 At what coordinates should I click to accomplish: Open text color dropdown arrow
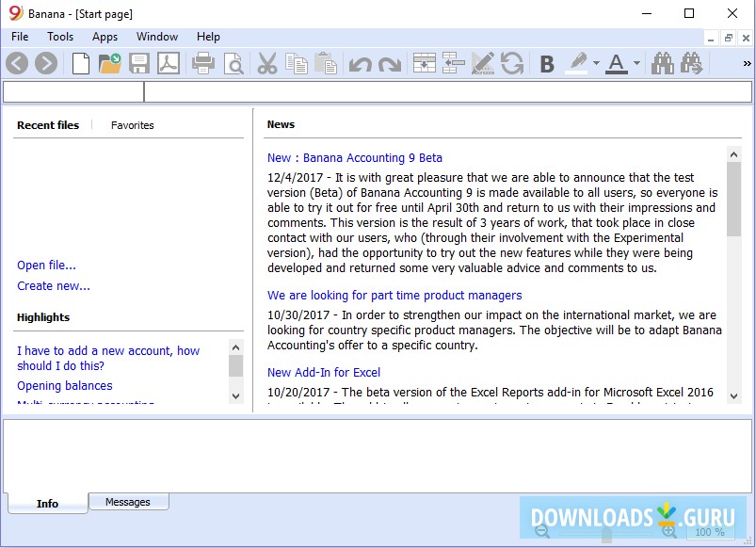coord(636,63)
